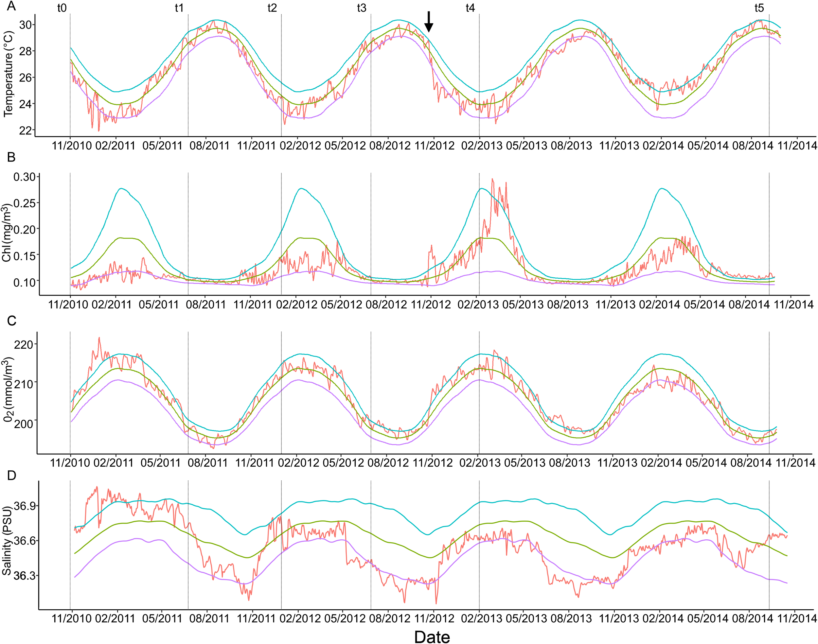Click the 220 tick on oxygen axis
This screenshot has height=644, width=818.
23,345
